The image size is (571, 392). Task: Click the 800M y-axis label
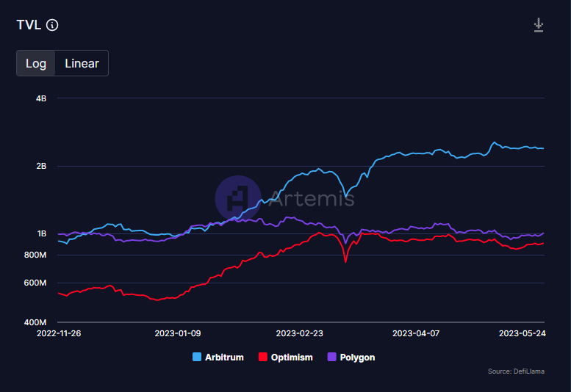pyautogui.click(x=35, y=255)
